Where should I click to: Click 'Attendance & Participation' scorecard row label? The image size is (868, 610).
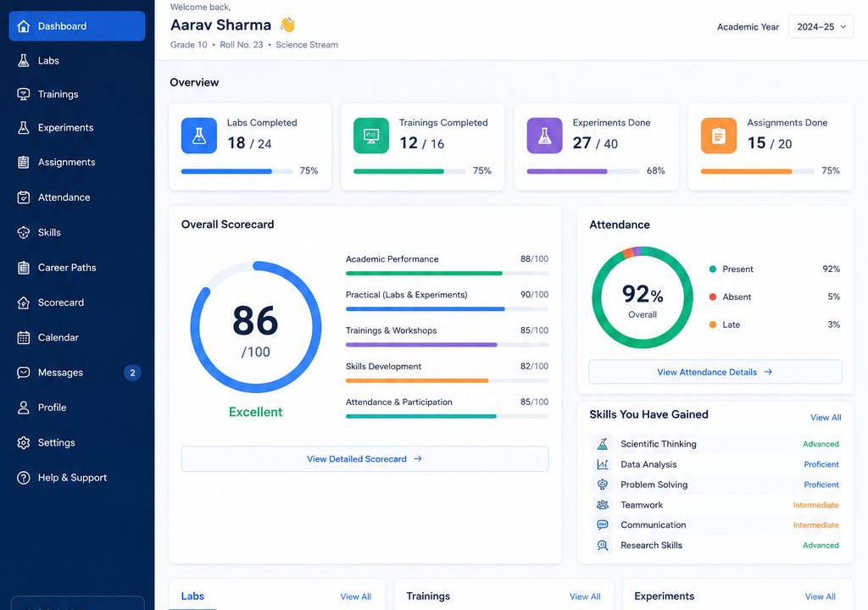398,402
